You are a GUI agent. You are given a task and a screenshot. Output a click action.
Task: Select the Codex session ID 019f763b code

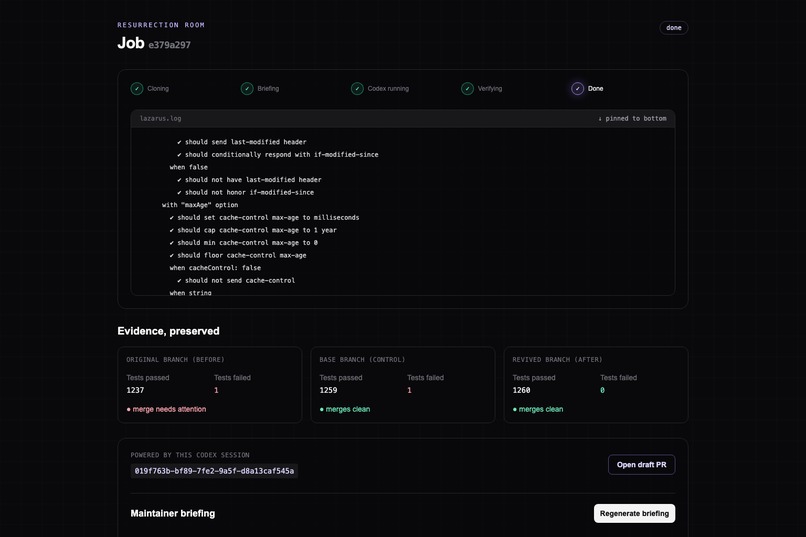[x=214, y=471]
